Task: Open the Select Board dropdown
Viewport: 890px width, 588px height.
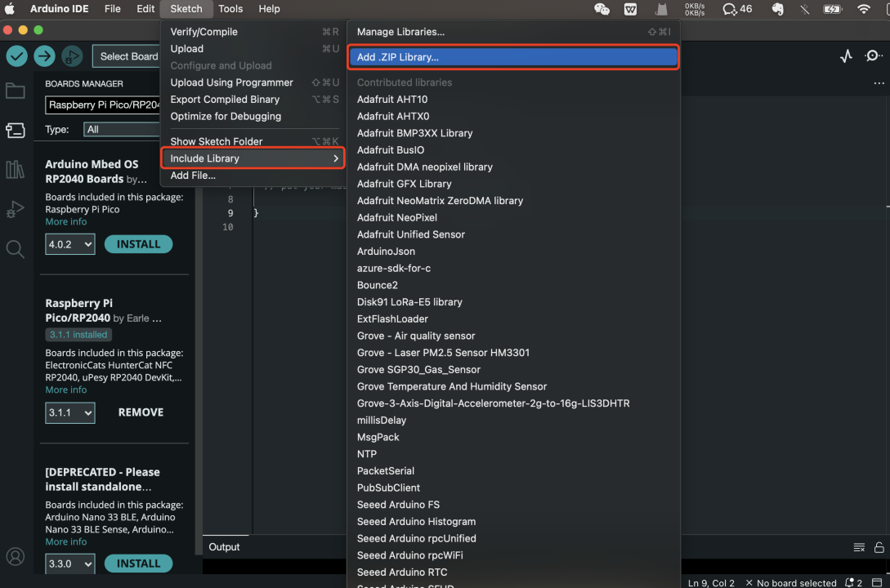Action: tap(126, 56)
